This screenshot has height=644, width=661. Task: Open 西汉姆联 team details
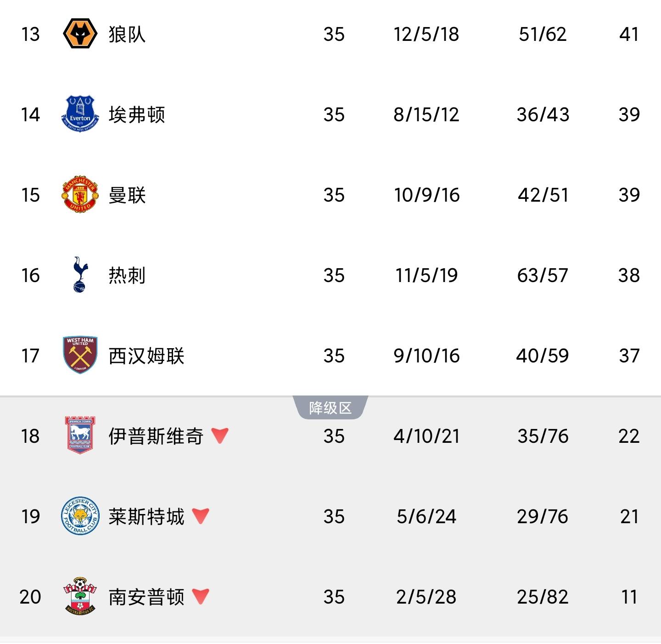pos(146,356)
